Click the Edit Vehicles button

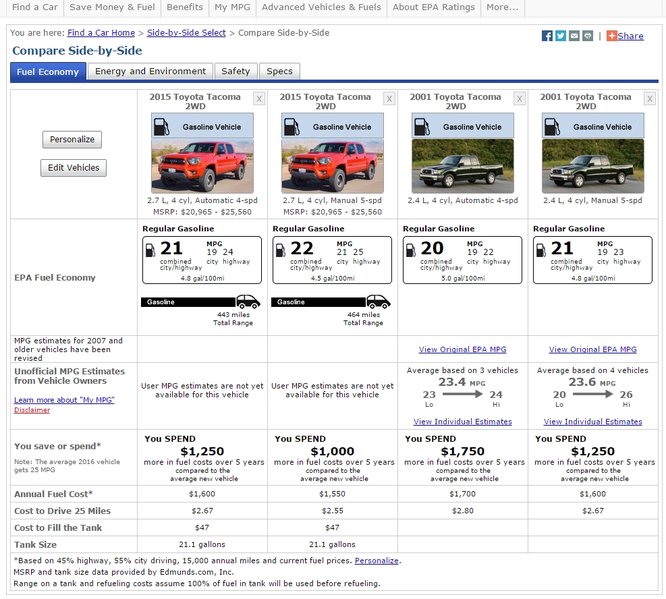coord(73,168)
